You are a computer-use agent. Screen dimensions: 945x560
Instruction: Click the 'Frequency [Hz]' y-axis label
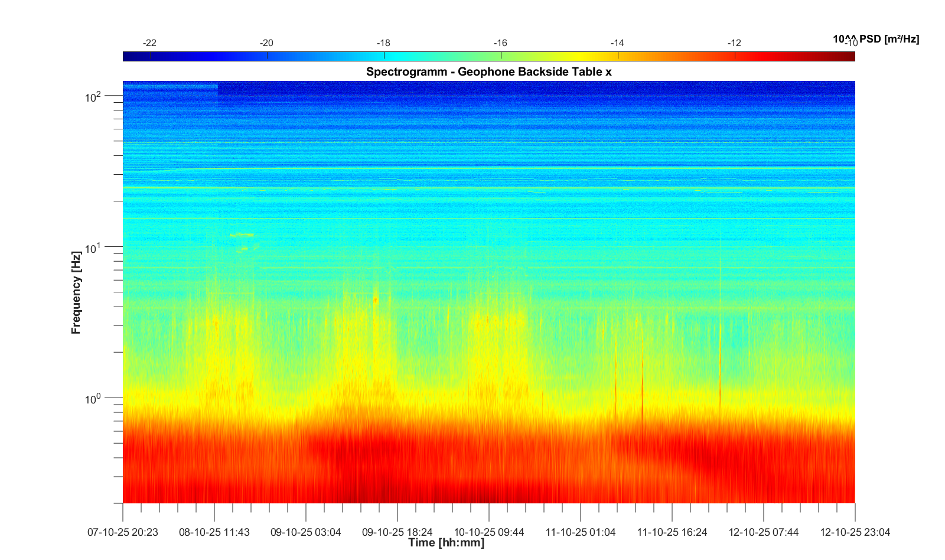click(76, 292)
